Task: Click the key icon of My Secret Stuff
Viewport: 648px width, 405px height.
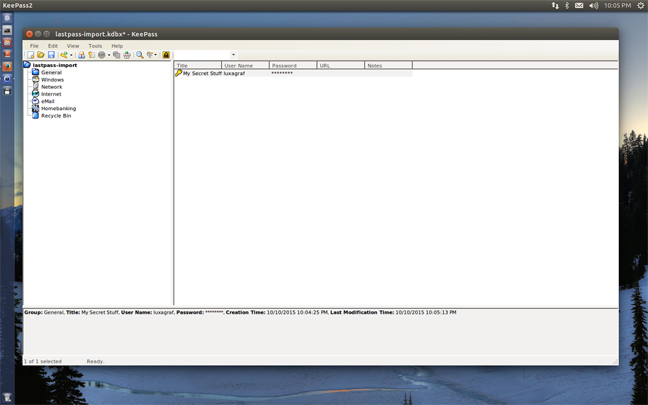Action: [178, 73]
